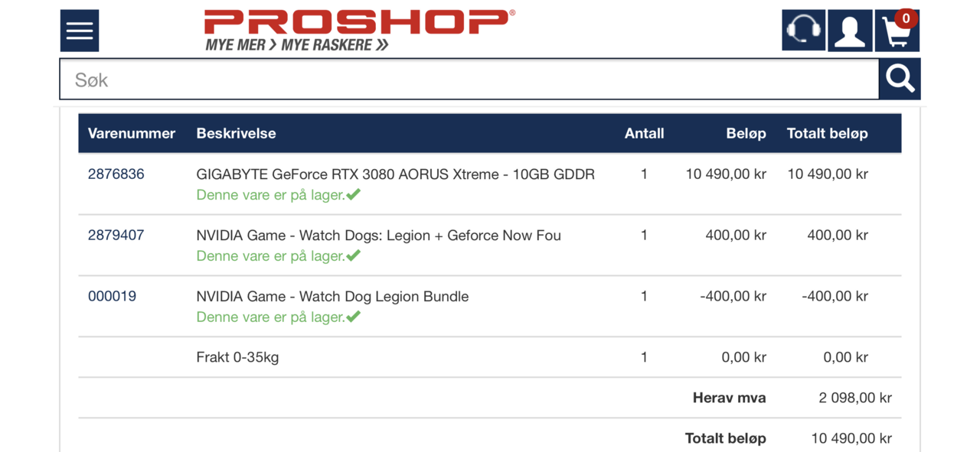Screen dimensions: 980x452
Task: Select GIGABYTE GeForce RTX 3080 description
Action: point(395,174)
